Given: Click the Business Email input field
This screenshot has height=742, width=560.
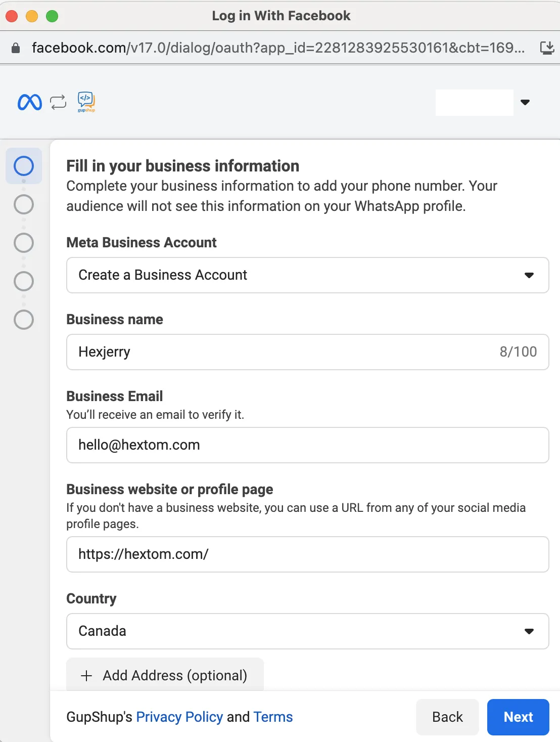Looking at the screenshot, I should [308, 445].
